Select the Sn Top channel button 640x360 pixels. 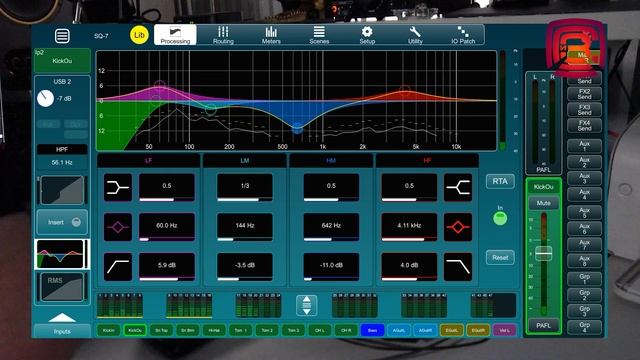[x=161, y=330]
